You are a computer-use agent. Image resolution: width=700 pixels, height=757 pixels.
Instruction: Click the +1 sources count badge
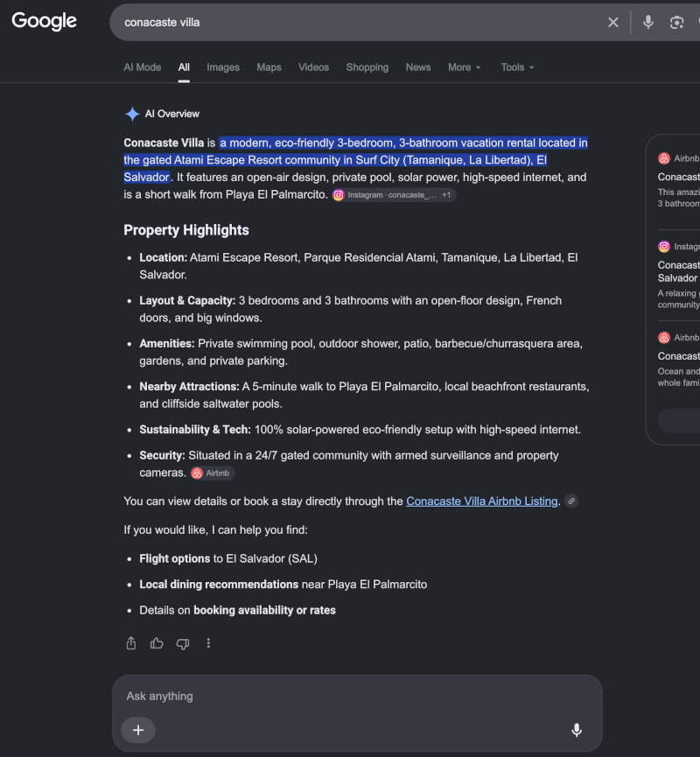[446, 195]
